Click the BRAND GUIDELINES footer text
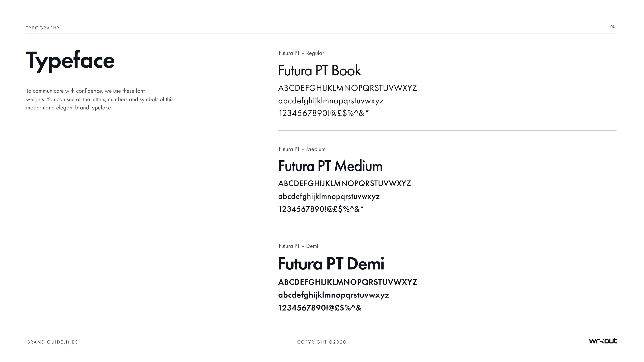 click(52, 342)
